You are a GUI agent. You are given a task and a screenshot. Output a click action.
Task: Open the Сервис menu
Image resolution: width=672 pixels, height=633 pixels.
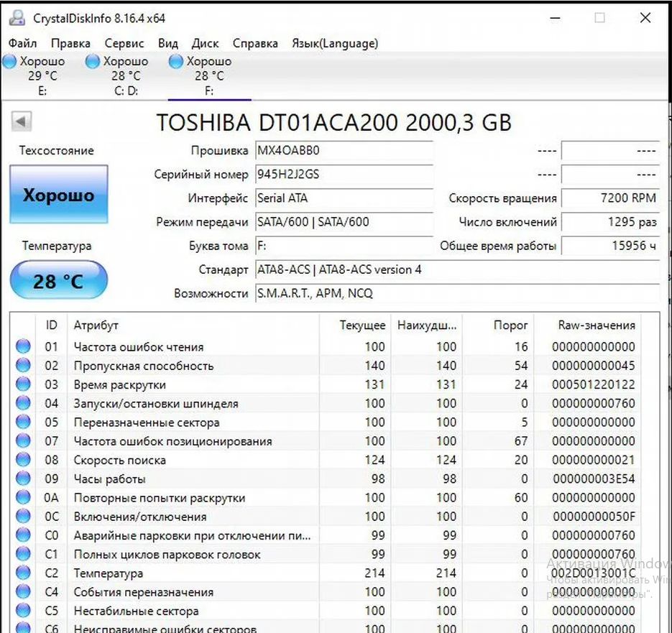click(124, 43)
